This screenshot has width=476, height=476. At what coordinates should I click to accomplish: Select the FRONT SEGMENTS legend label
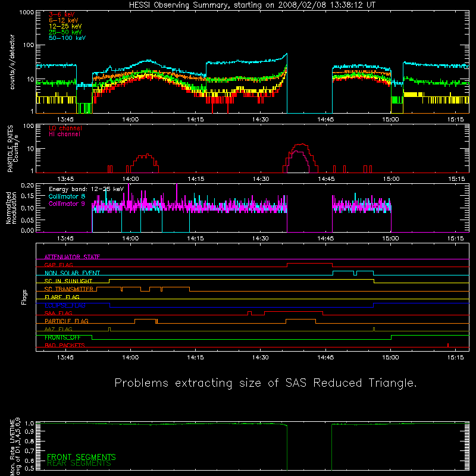(82, 457)
